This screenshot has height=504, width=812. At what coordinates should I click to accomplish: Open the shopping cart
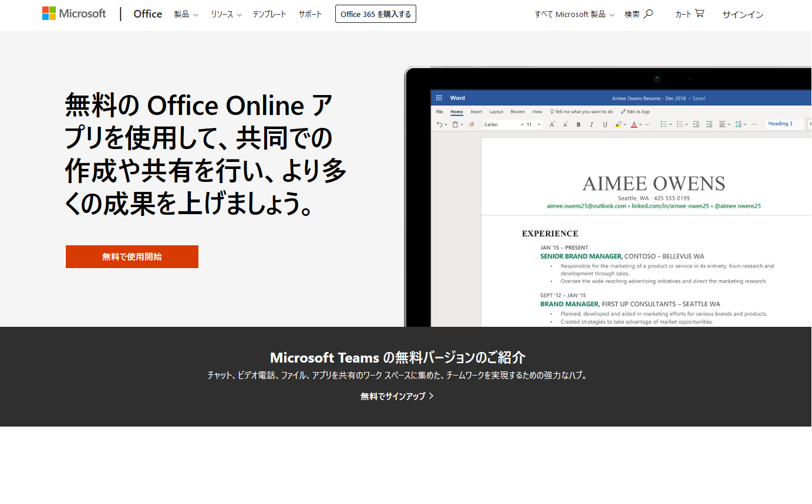click(689, 14)
